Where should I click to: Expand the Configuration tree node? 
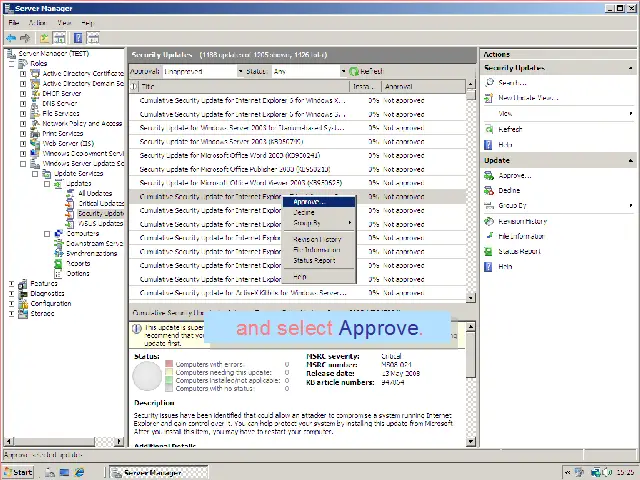click(11, 304)
